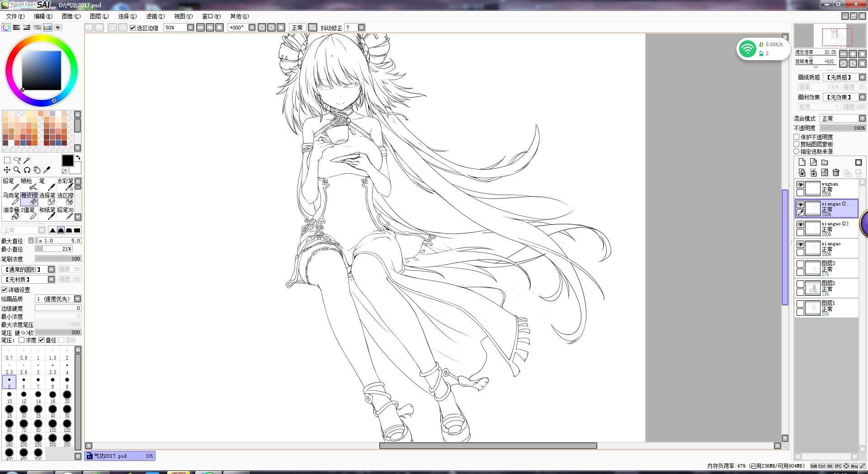Enable 保护不透明度 checkbox

tap(797, 137)
